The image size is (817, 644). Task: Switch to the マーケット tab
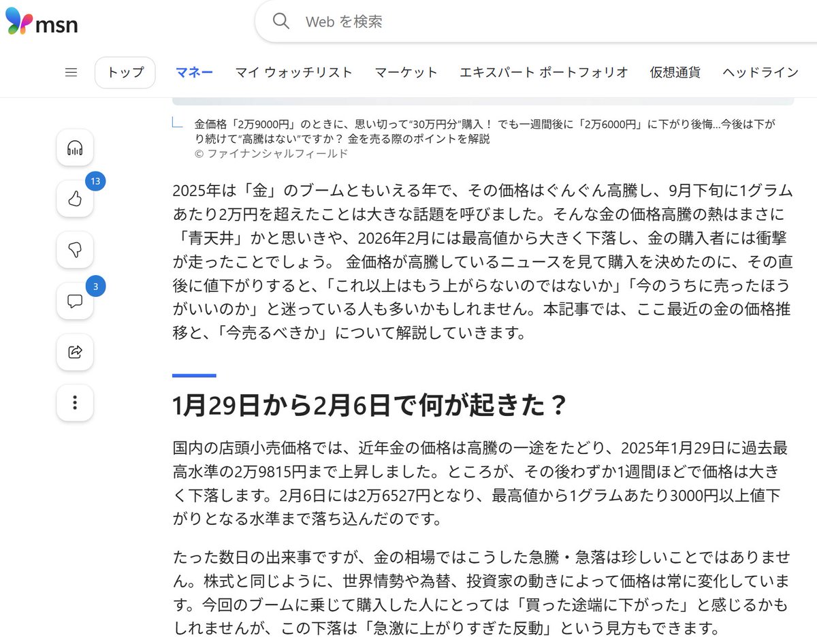(406, 72)
